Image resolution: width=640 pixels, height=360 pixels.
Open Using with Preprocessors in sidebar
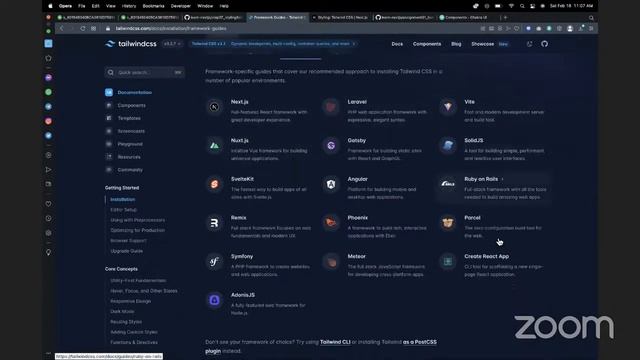138,220
